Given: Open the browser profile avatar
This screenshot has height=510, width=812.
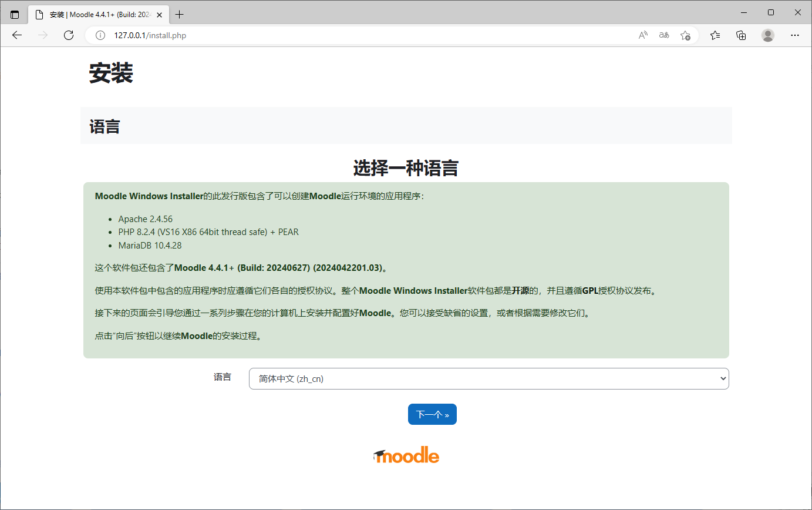Looking at the screenshot, I should [x=768, y=35].
